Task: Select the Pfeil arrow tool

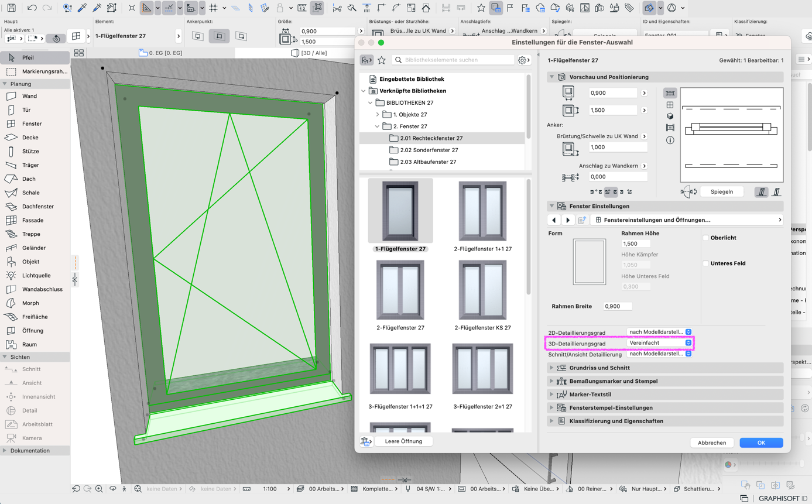Action: coord(35,57)
